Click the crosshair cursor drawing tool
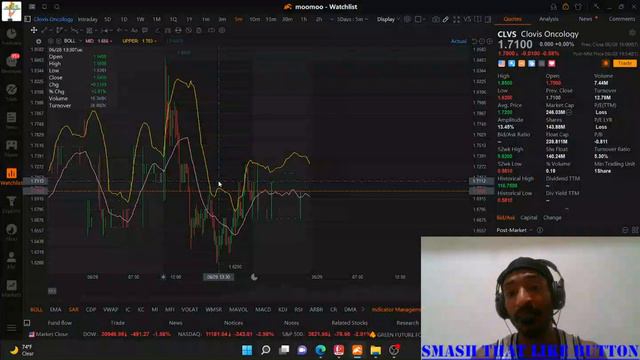Screen dimensions: 640x360 point(34,30)
